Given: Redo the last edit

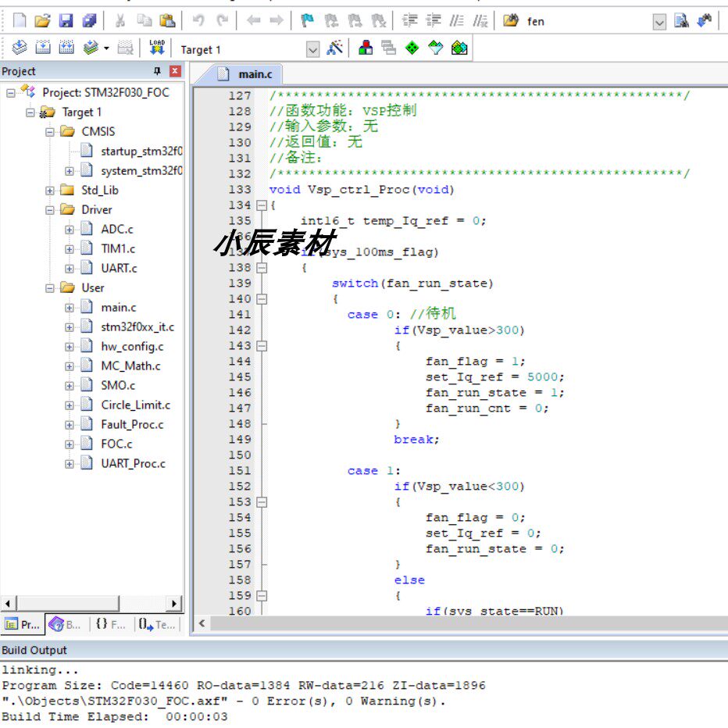Looking at the screenshot, I should pyautogui.click(x=223, y=21).
